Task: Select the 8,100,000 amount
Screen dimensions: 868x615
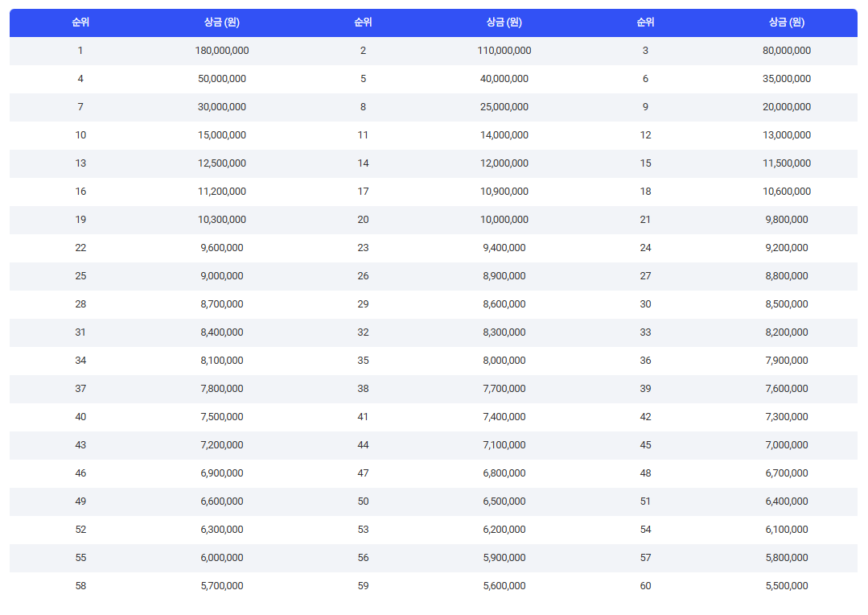Action: click(221, 361)
